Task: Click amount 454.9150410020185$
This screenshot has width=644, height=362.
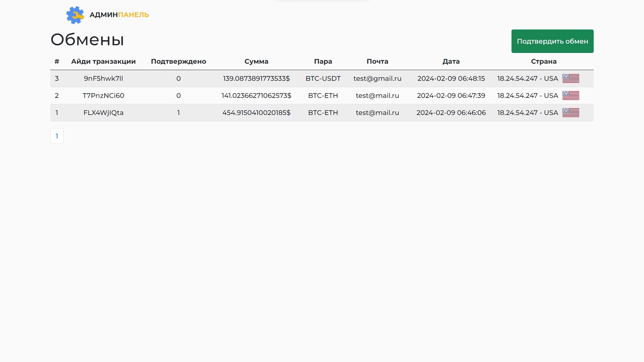Action: click(x=256, y=113)
